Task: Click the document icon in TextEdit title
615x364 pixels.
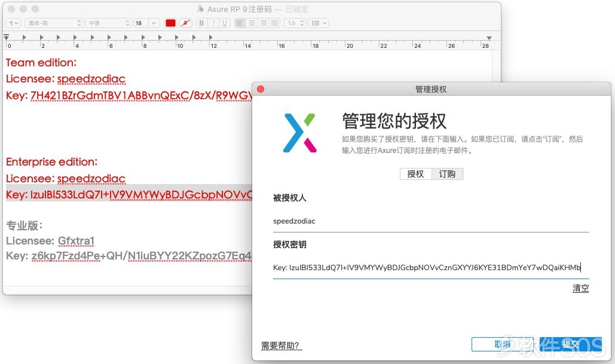Action: tap(200, 8)
